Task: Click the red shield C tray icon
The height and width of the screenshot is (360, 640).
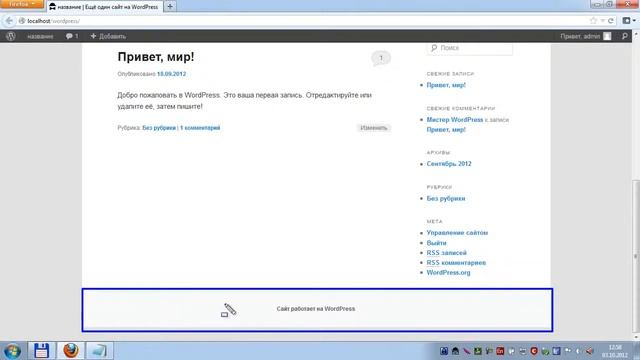Action: tap(534, 351)
